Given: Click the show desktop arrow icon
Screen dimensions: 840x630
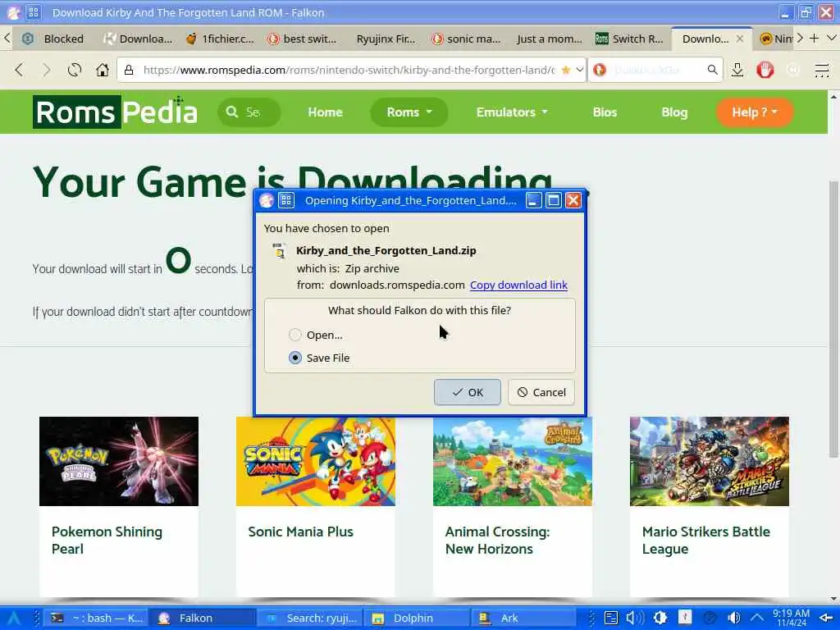Looking at the screenshot, I should (x=827, y=618).
